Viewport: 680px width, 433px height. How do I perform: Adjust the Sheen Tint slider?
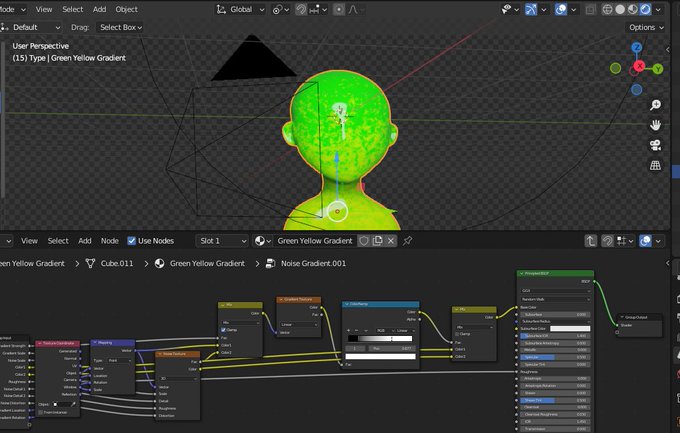click(555, 400)
